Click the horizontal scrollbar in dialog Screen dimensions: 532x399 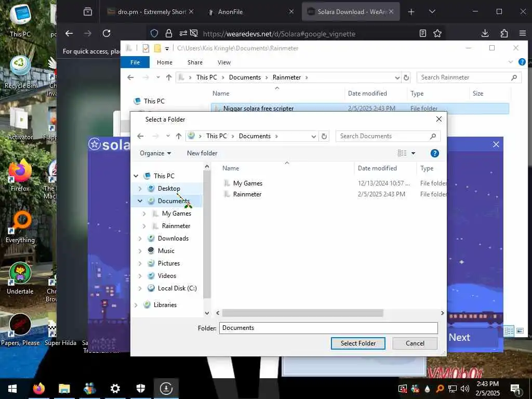click(x=303, y=313)
